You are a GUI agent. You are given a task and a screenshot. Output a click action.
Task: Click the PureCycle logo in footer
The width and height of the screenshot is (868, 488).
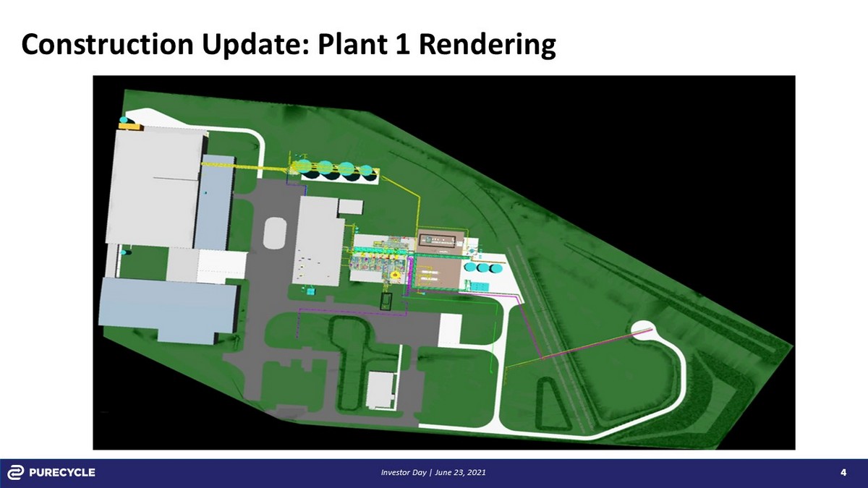click(x=51, y=473)
